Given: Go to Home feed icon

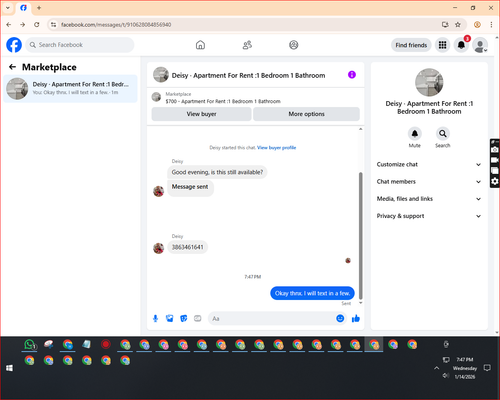Looking at the screenshot, I should point(200,45).
